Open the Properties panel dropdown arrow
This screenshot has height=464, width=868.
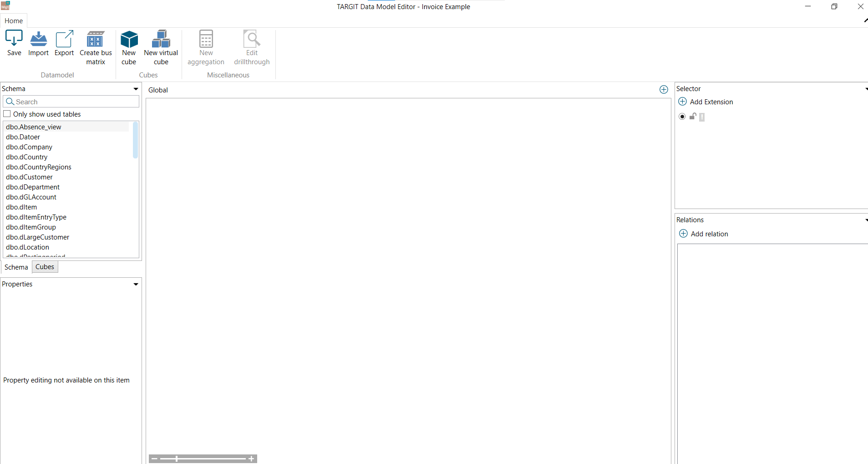(136, 284)
